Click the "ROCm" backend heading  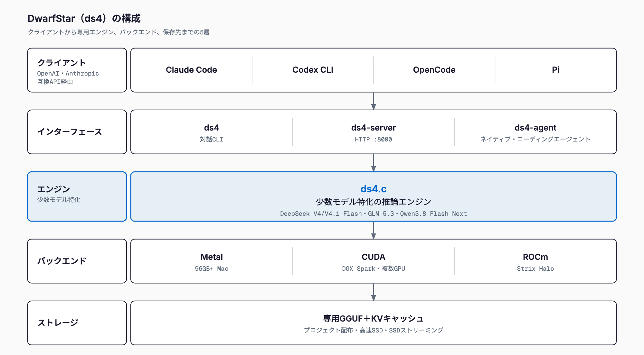point(535,257)
